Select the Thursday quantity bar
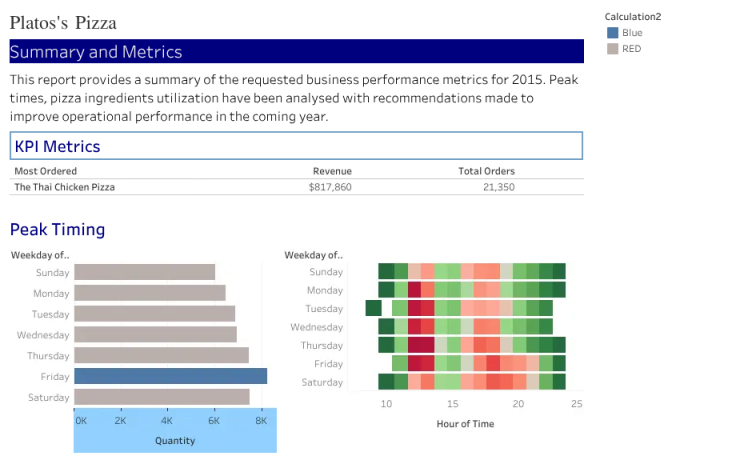The height and width of the screenshot is (454, 736). [x=161, y=355]
